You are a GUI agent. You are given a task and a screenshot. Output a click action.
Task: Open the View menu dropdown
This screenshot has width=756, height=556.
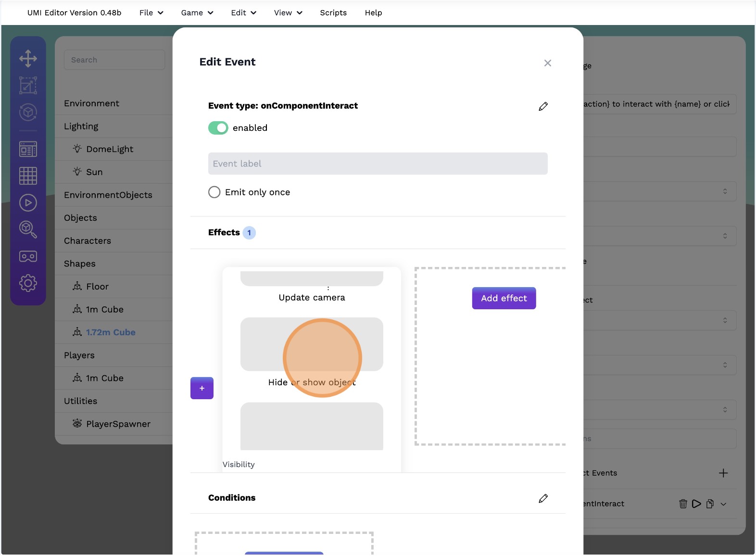click(x=288, y=13)
